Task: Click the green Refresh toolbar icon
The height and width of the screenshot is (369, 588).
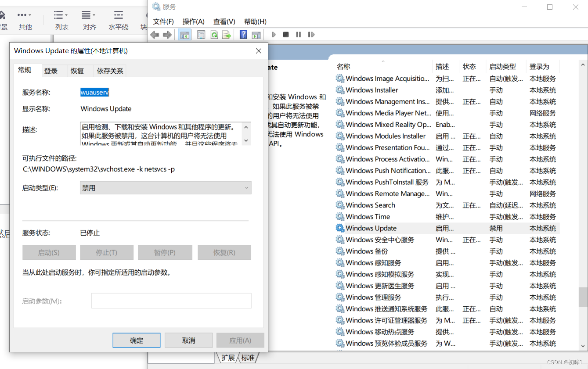Action: 214,35
